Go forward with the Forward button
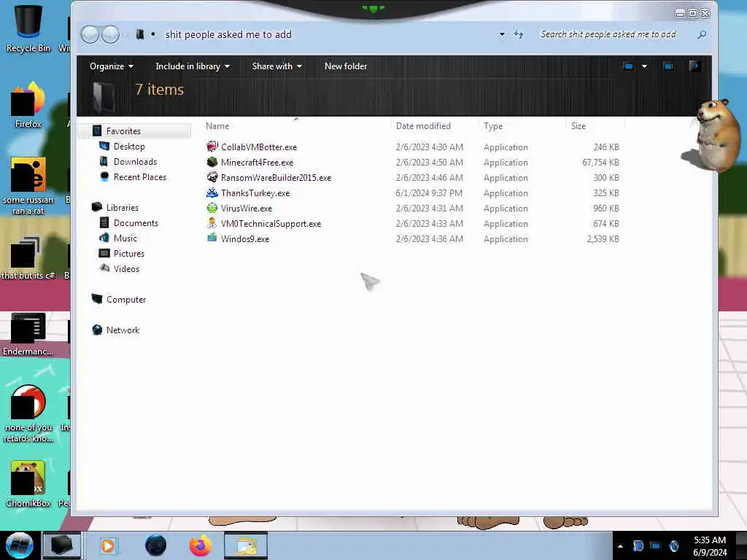Viewport: 747px width, 560px height. pos(111,34)
